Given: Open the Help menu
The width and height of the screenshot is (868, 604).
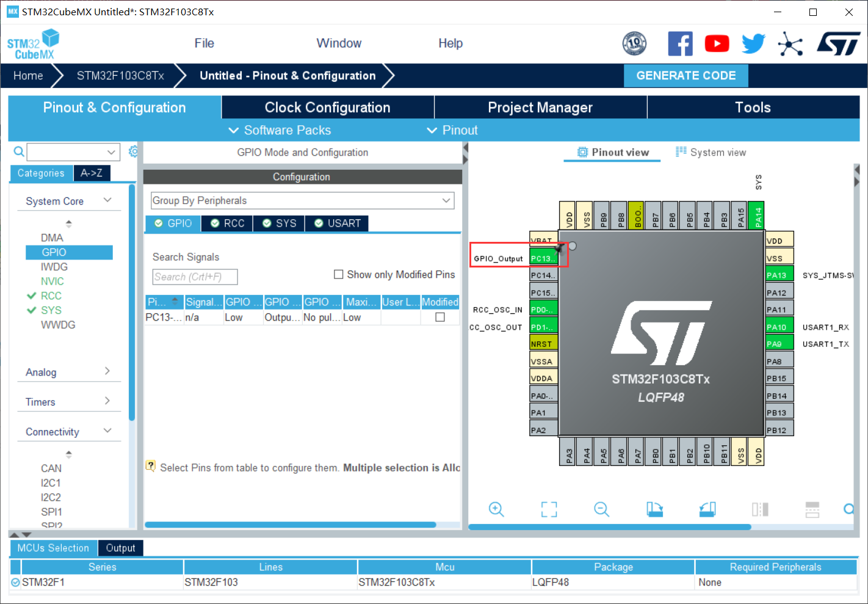Looking at the screenshot, I should tap(450, 43).
